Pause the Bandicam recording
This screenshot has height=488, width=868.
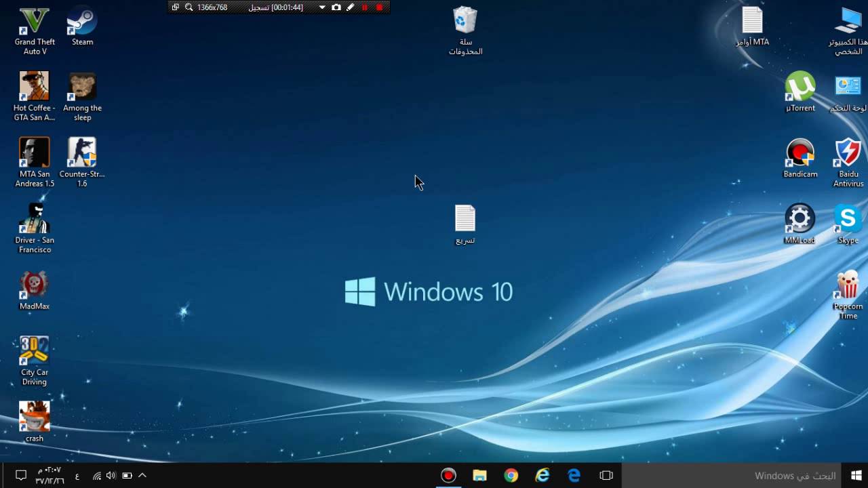click(365, 7)
